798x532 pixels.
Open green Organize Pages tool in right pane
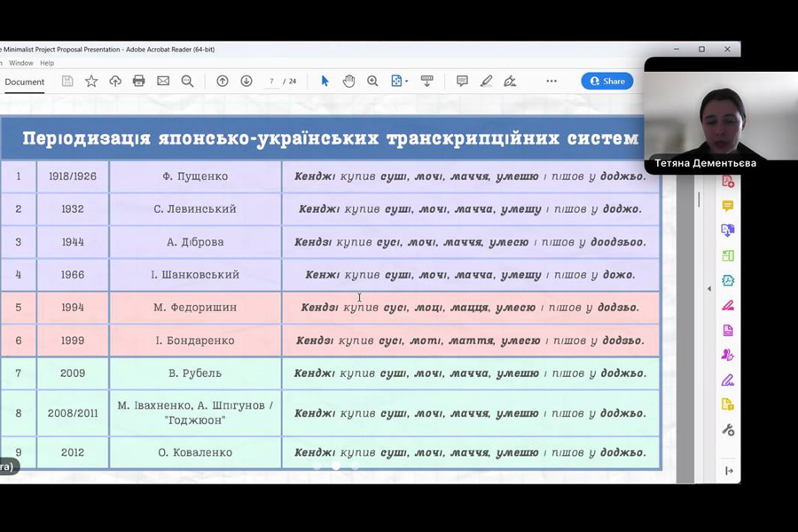point(728,255)
